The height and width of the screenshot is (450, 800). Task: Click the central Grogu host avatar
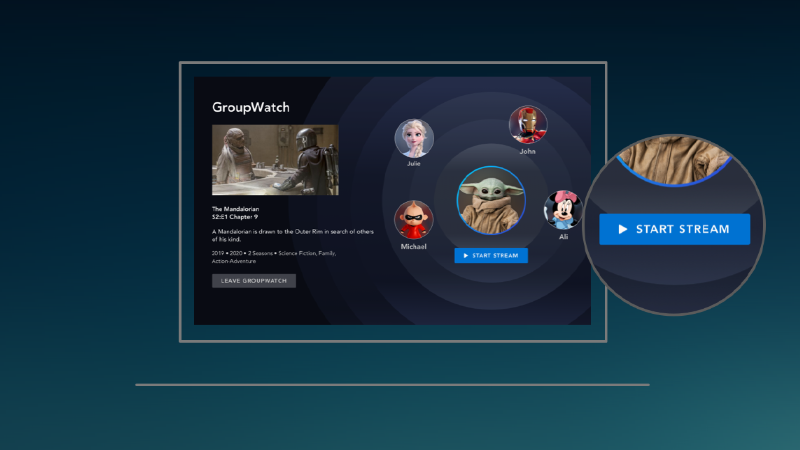491,201
